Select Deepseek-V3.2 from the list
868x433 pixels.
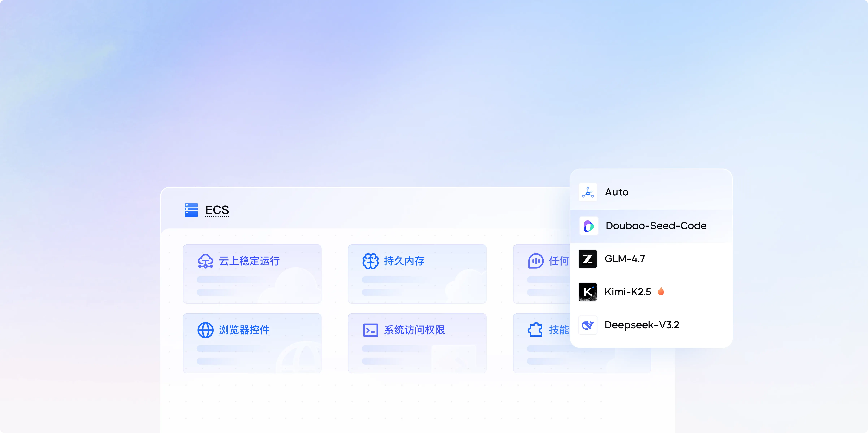click(x=642, y=325)
